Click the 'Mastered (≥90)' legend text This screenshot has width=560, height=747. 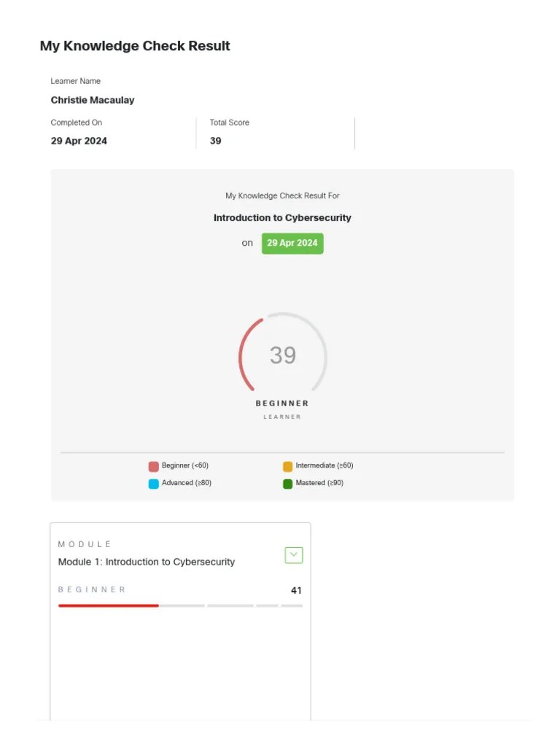click(319, 483)
